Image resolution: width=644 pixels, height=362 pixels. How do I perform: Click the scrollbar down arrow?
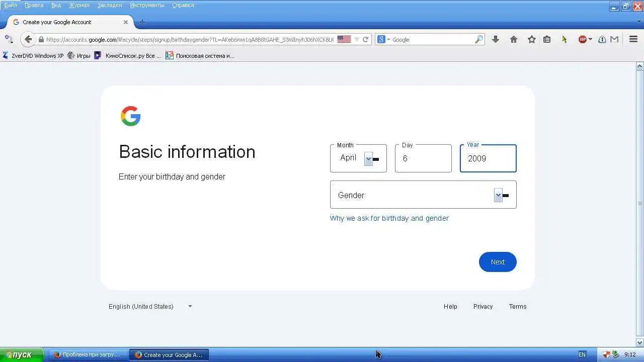click(640, 343)
